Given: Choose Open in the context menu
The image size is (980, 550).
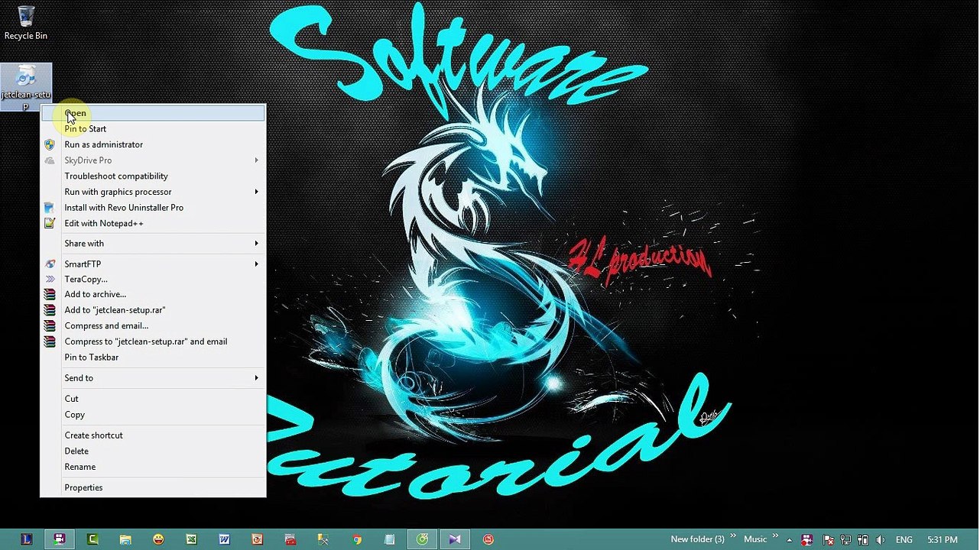Looking at the screenshot, I should pyautogui.click(x=153, y=113).
